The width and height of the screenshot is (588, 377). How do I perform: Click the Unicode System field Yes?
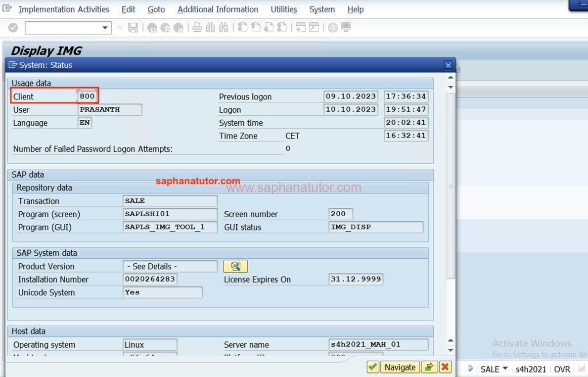click(x=162, y=292)
